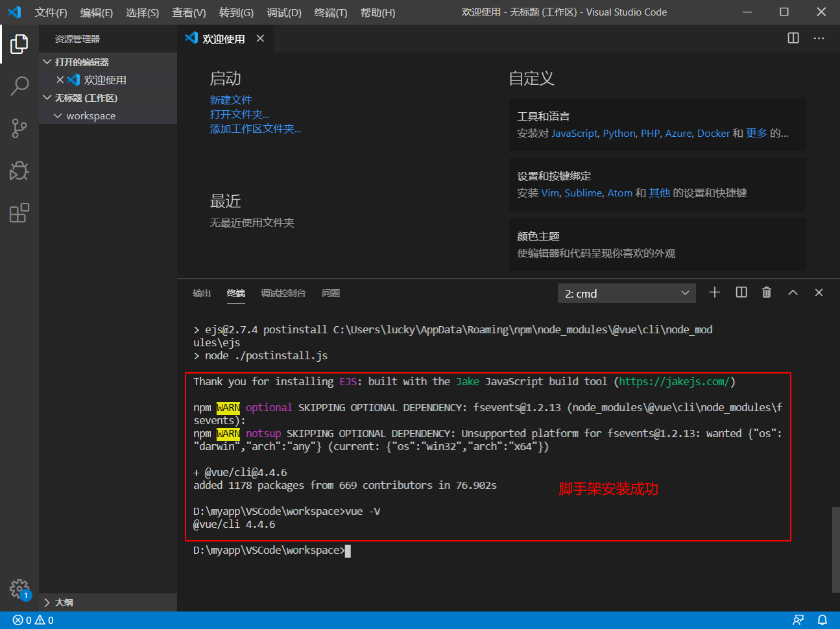Collapse the 打开的编辑器 section
Viewport: 840px width, 629px height.
(108, 62)
